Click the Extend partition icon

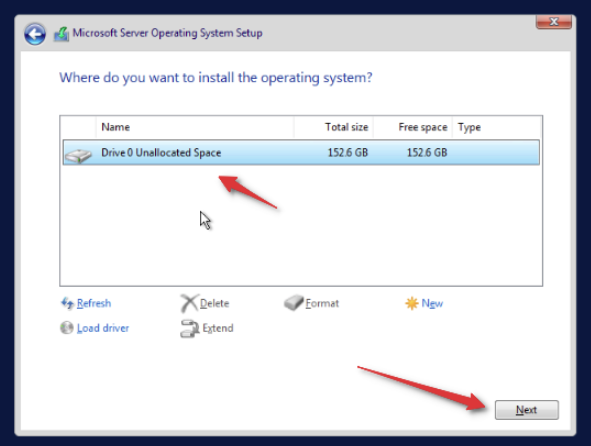coord(190,328)
